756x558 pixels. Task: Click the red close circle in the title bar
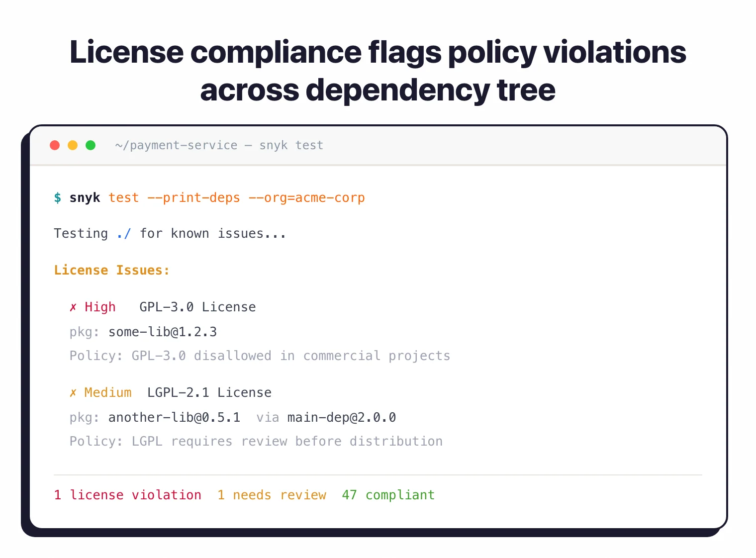pos(55,145)
